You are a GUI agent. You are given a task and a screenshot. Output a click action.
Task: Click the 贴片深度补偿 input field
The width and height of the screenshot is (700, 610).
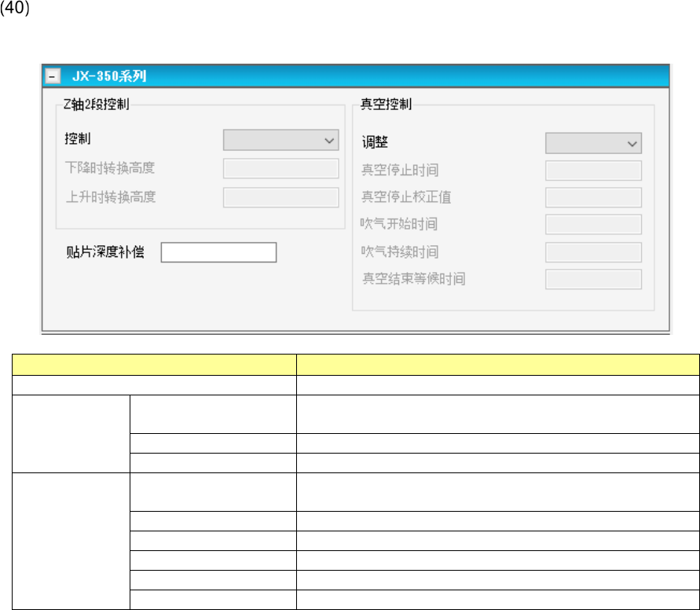click(218, 252)
